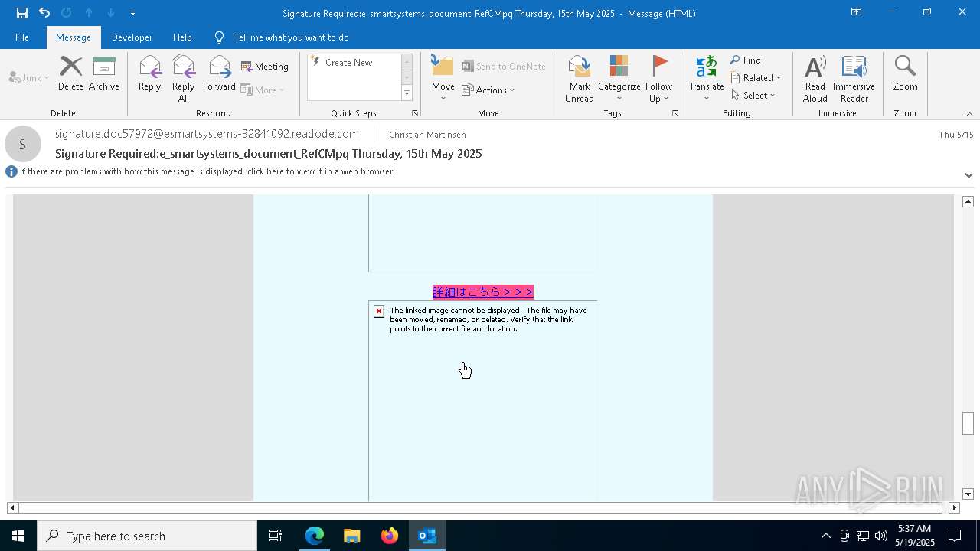Click Send to OneNote
The width and height of the screenshot is (980, 551).
[504, 67]
